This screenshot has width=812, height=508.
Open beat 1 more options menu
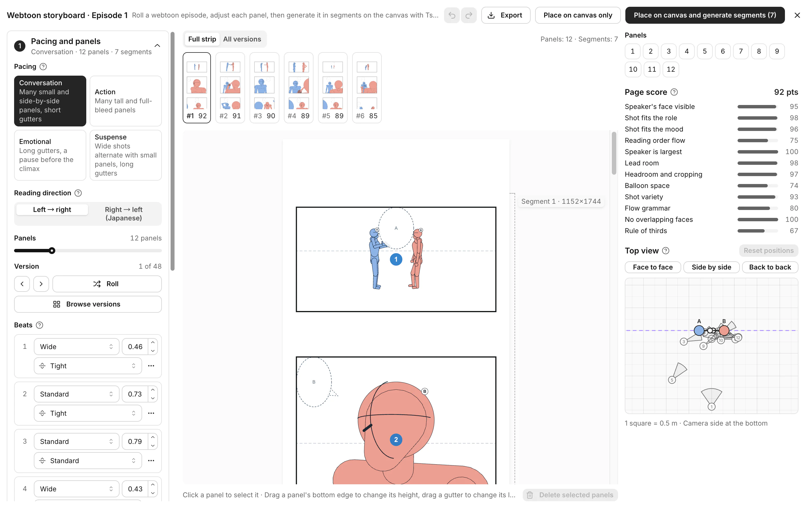point(151,365)
